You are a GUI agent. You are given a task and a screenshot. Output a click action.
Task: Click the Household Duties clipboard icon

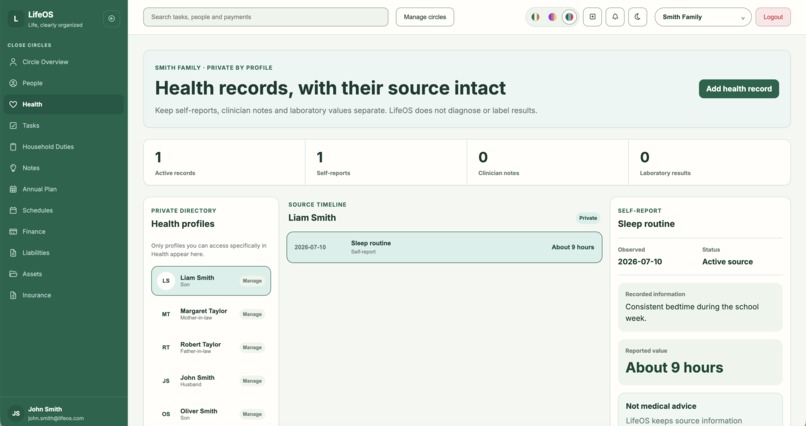pyautogui.click(x=13, y=146)
